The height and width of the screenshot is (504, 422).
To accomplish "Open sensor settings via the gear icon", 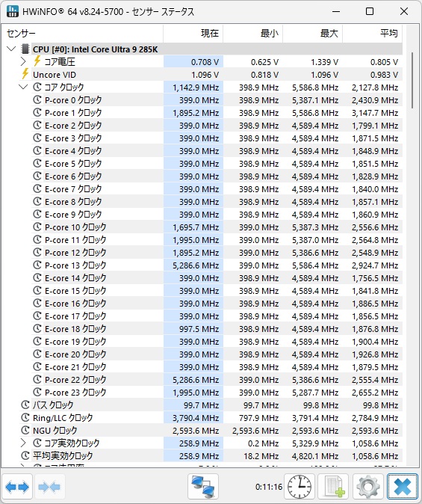I will click(x=368, y=488).
